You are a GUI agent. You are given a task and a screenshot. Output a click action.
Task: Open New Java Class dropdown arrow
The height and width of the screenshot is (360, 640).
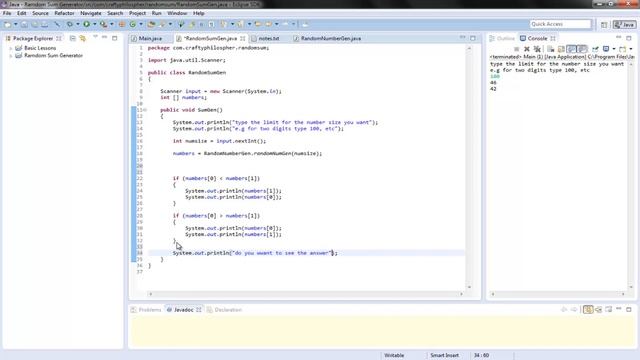click(141, 24)
